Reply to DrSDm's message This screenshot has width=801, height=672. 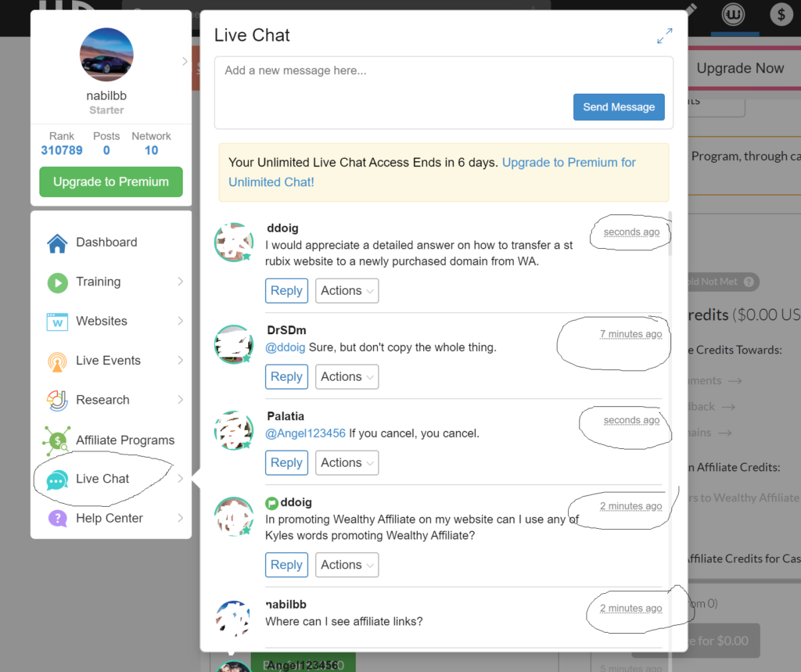click(x=286, y=376)
